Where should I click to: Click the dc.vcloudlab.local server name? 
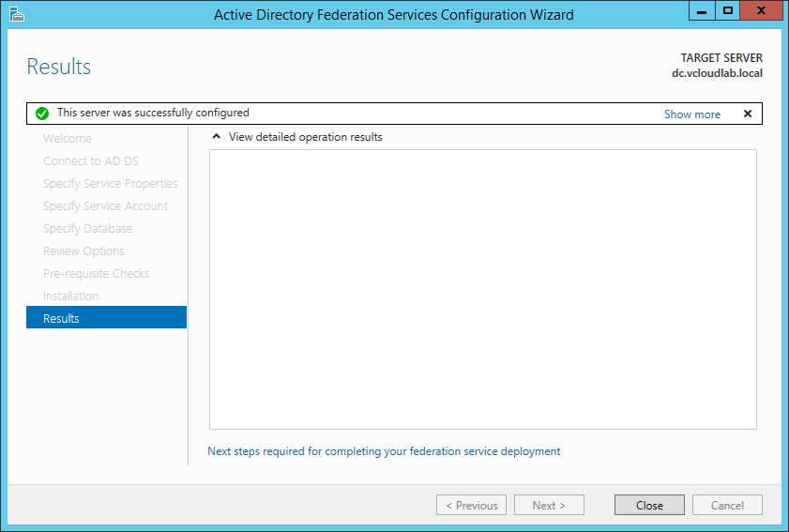[717, 73]
